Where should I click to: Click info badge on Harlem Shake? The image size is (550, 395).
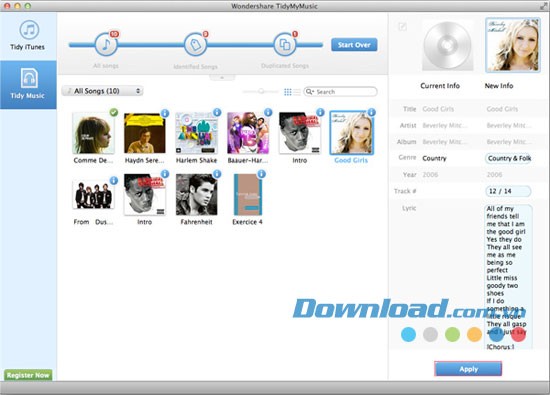tap(217, 112)
